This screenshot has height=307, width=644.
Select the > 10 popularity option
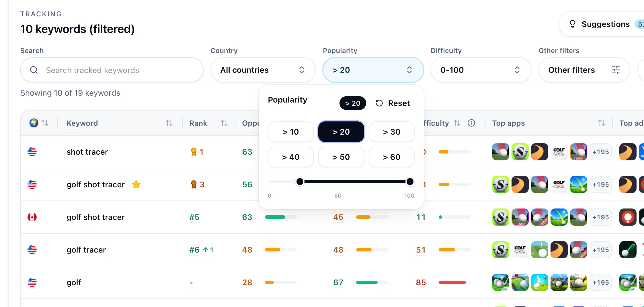click(x=291, y=132)
